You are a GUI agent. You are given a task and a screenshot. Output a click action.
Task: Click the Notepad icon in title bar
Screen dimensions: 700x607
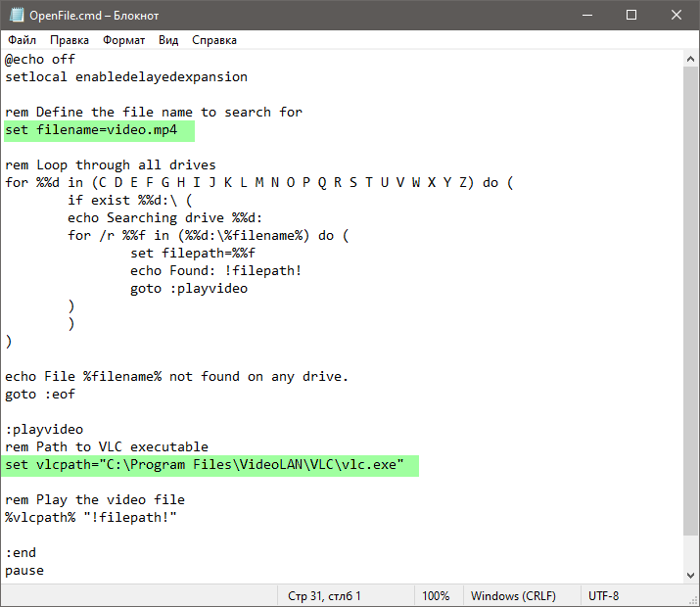point(16,15)
